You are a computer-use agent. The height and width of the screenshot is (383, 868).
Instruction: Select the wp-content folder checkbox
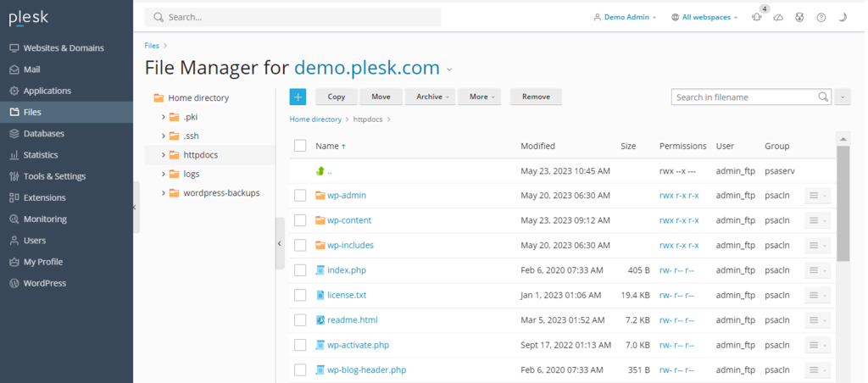click(x=300, y=220)
